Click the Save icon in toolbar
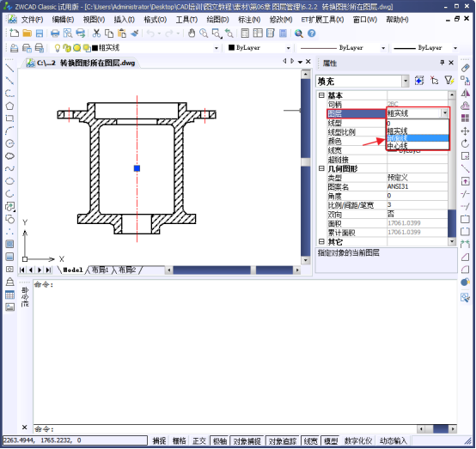The width and height of the screenshot is (476, 449). [40, 33]
